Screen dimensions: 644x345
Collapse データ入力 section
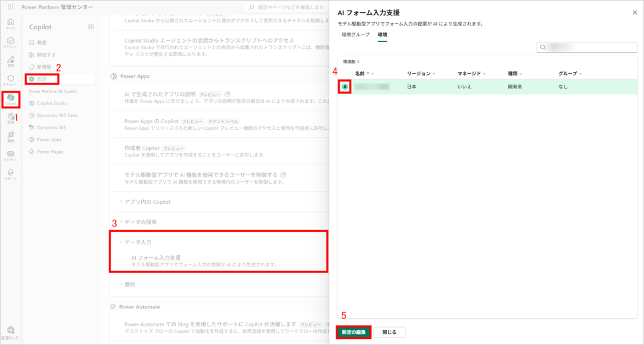pos(121,242)
